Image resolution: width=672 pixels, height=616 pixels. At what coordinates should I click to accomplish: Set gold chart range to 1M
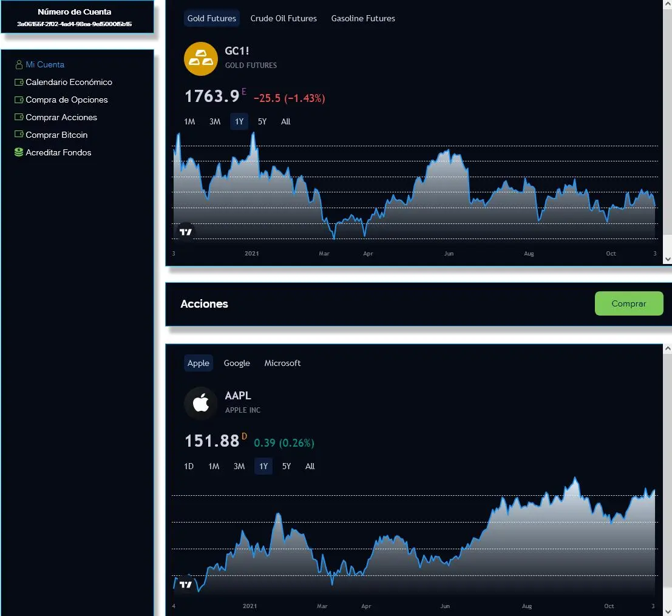[189, 121]
